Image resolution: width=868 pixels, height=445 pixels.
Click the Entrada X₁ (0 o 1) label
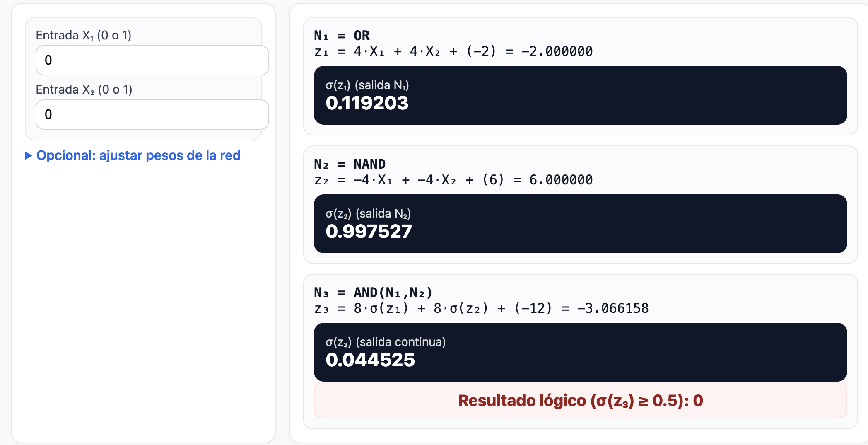pyautogui.click(x=84, y=36)
